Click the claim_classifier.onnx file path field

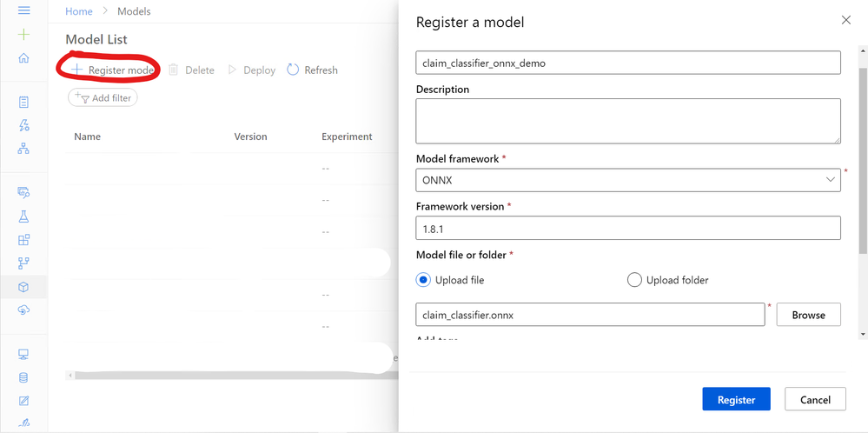[590, 315]
